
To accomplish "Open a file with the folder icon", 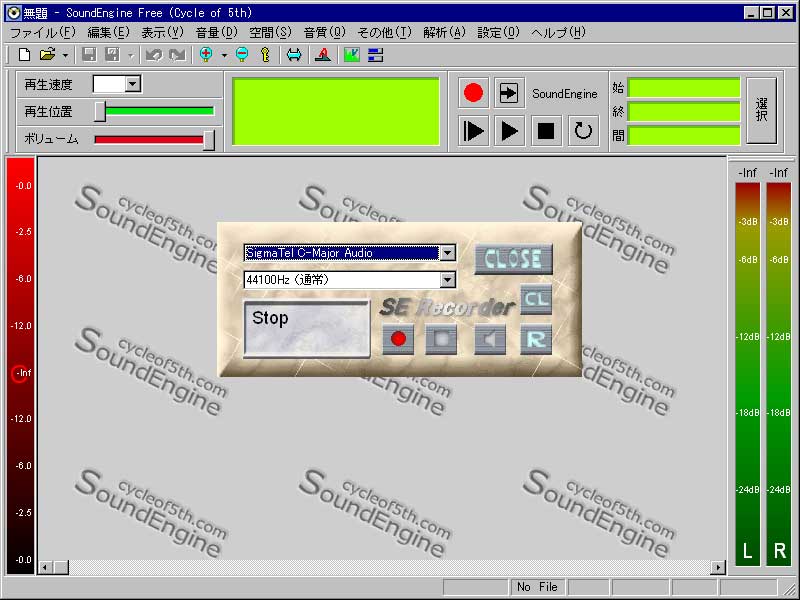I will coord(47,55).
